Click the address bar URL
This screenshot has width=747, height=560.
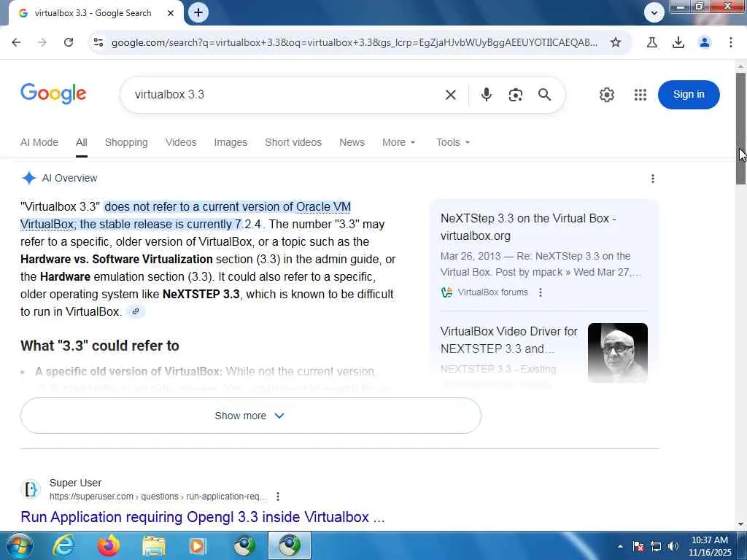[x=355, y=42]
